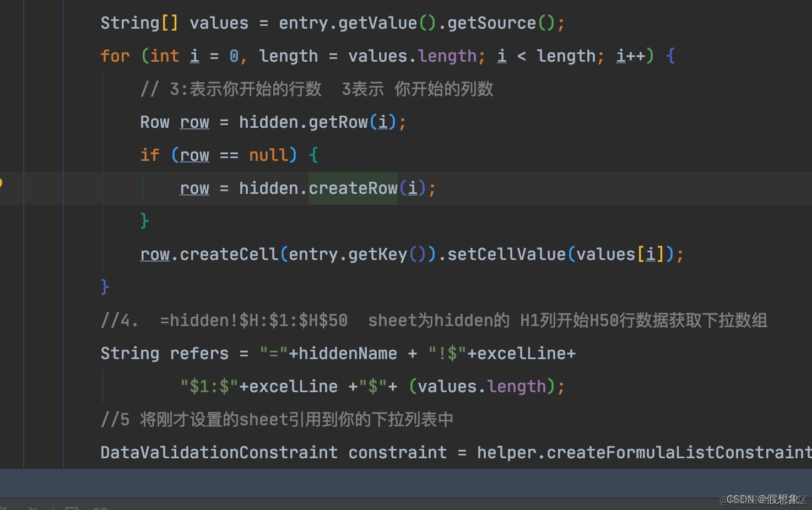Screen dimensions: 812x510
Task: Click the hiddenName variable
Action: click(348, 354)
